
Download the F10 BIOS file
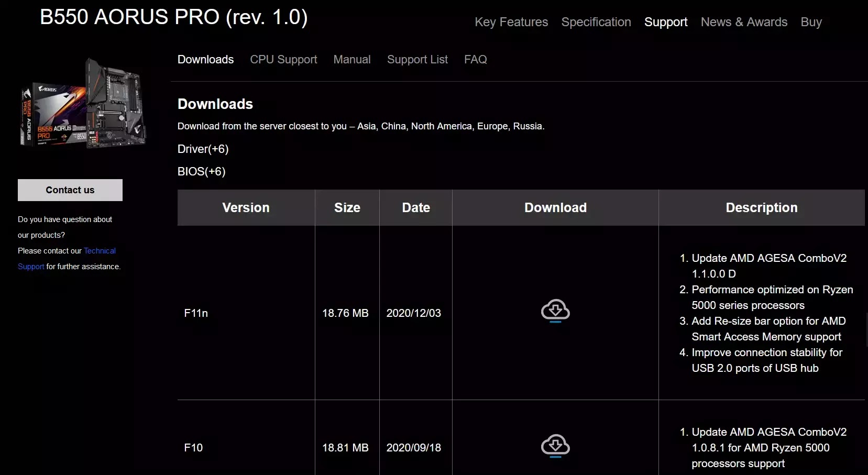(555, 446)
